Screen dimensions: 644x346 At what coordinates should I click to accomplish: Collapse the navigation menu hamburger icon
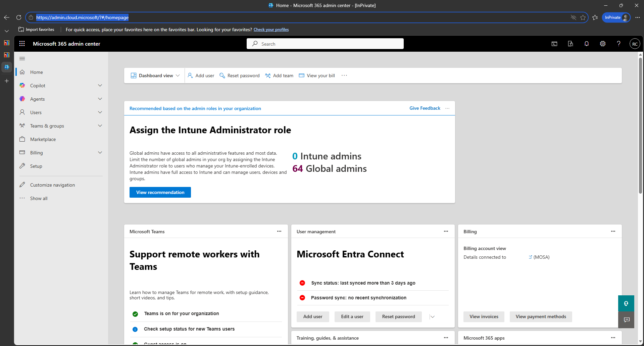pyautogui.click(x=22, y=59)
